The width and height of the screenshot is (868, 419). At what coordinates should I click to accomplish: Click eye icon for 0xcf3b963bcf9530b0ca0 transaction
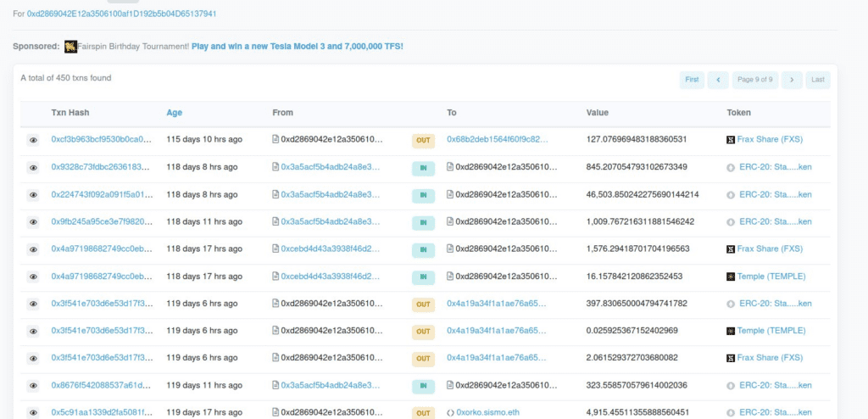click(x=33, y=140)
